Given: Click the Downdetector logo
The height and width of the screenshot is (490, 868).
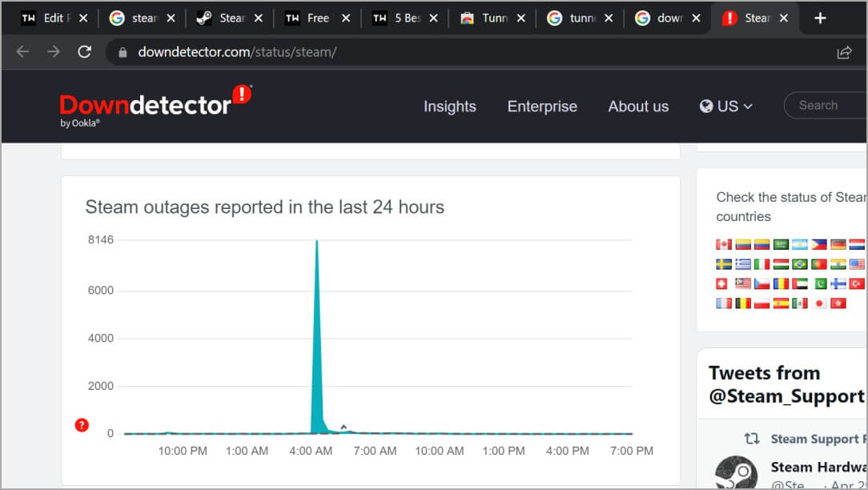Looking at the screenshot, I should [155, 105].
